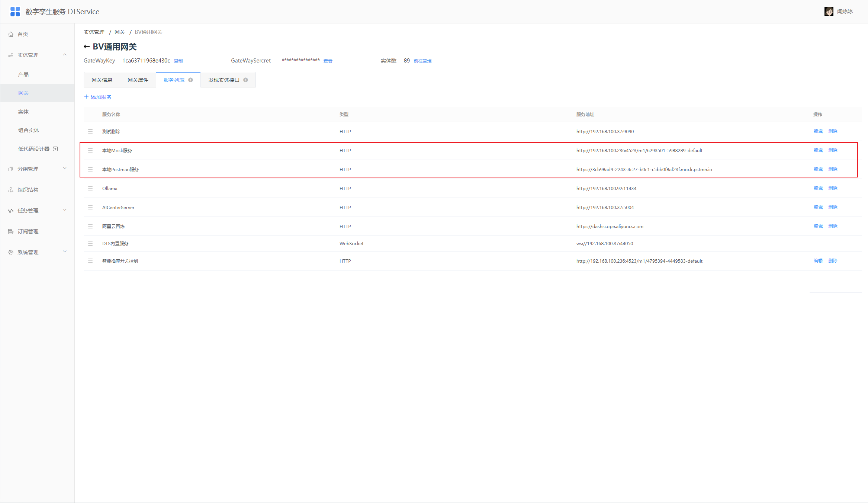Viewport: 868px width, 503px height.
Task: Open 组合实体 in the sidebar
Action: pos(29,130)
